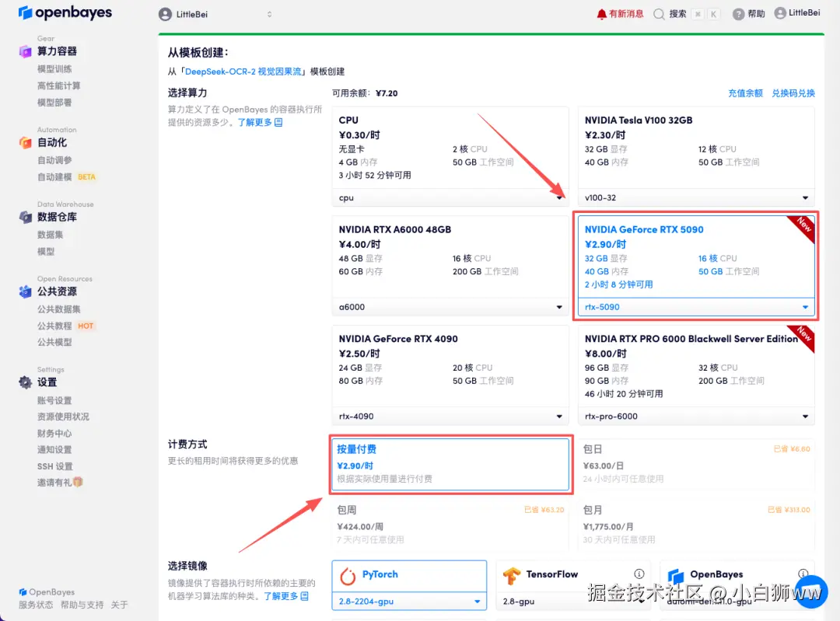Open 自动建模 BETA in the sidebar
Image resolution: width=840 pixels, height=621 pixels.
coord(66,176)
